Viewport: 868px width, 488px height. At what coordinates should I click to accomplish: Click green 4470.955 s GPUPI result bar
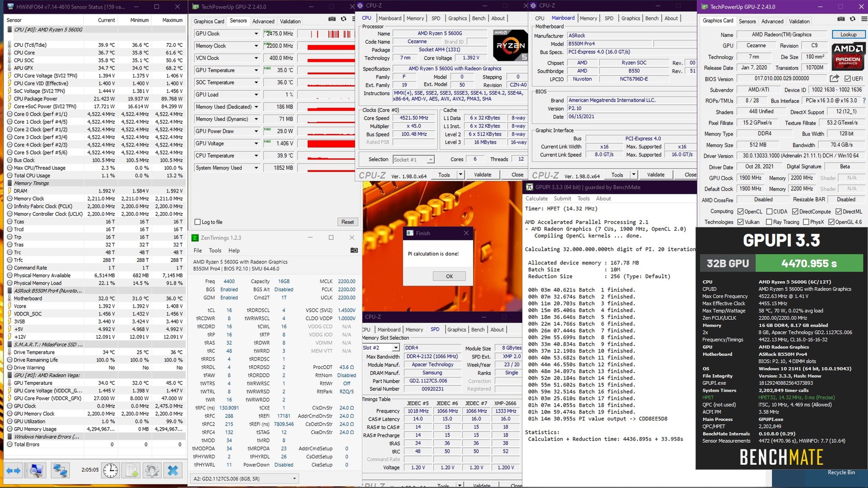[809, 263]
